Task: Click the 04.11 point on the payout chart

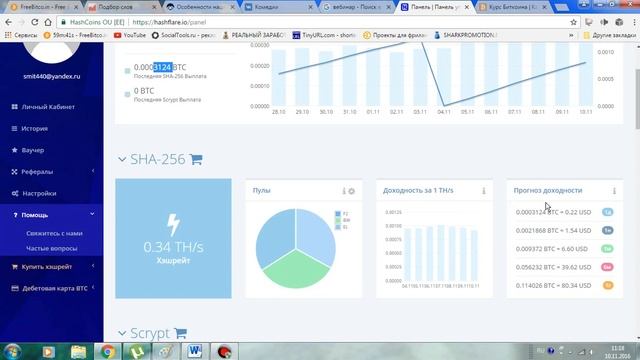Action: [x=444, y=105]
